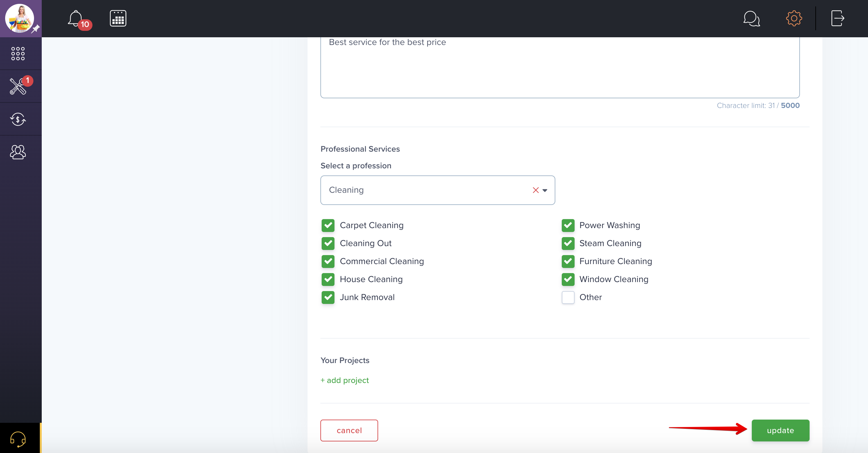Click the character limit counter text
868x453 pixels.
point(758,106)
